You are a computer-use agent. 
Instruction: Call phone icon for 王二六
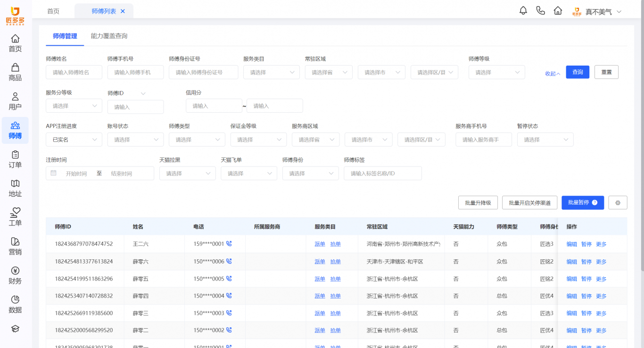[229, 244]
